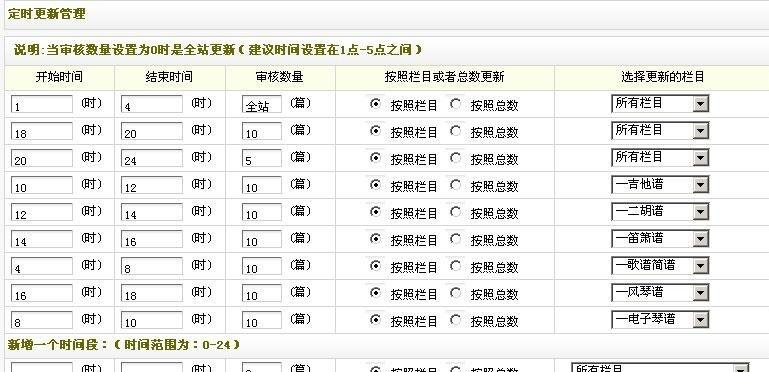Choose 按照栏目 radio in the 20 to 24 row

tap(375, 157)
